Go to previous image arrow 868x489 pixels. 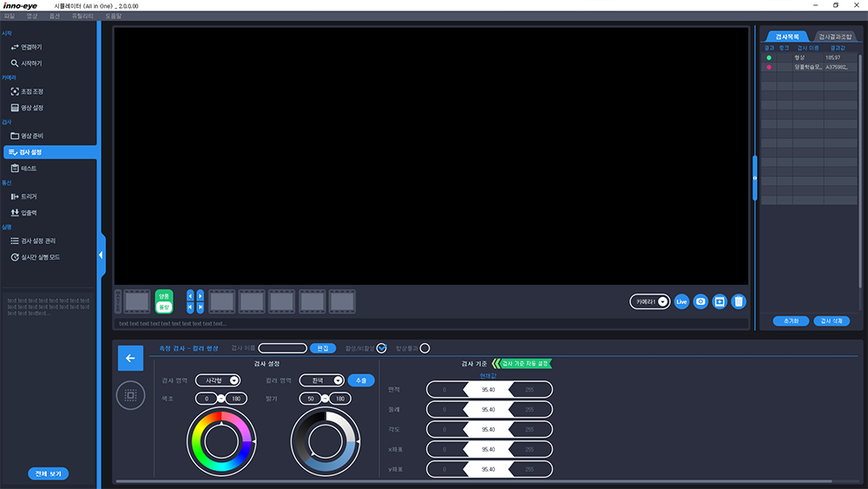tap(190, 296)
